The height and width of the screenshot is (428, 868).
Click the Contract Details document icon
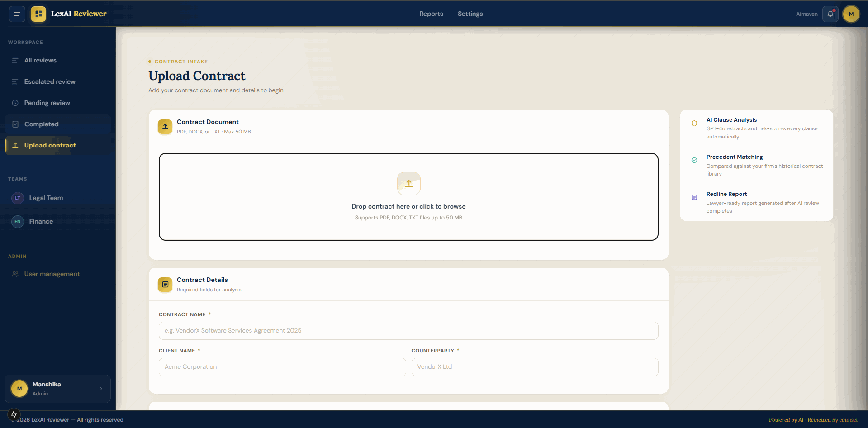pyautogui.click(x=165, y=285)
